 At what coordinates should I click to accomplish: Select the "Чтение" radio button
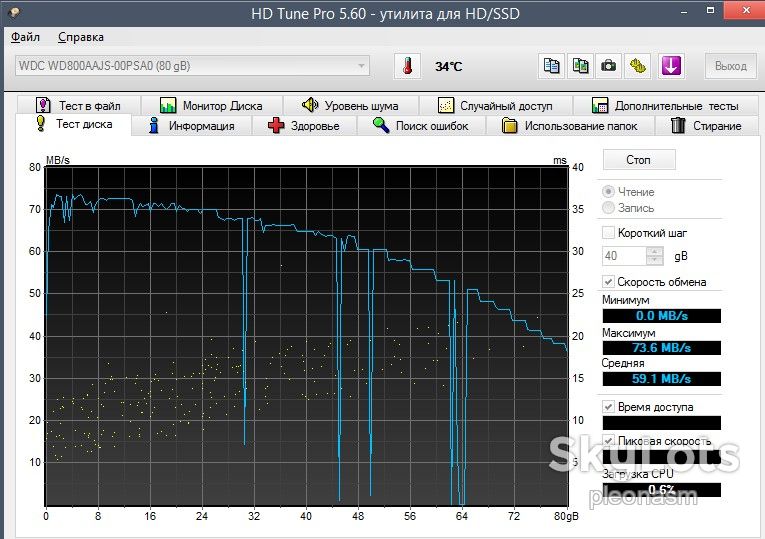coord(608,192)
